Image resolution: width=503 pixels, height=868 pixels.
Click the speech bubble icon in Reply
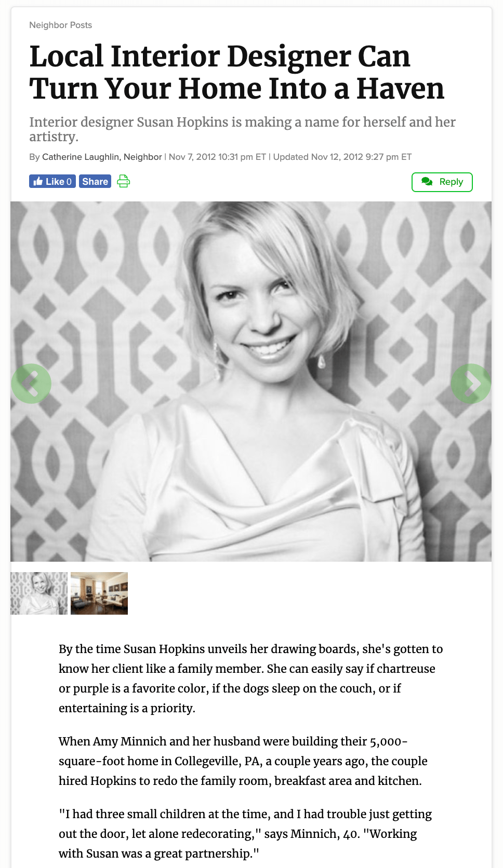coord(427,182)
